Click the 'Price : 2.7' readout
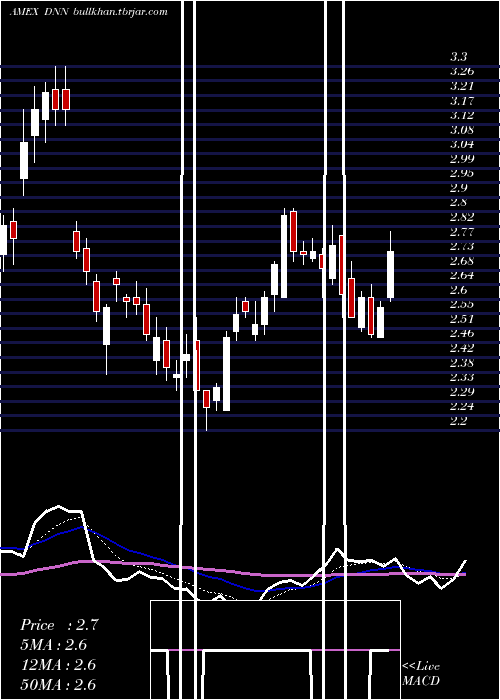Image resolution: width=500 pixels, height=700 pixels. [59, 625]
